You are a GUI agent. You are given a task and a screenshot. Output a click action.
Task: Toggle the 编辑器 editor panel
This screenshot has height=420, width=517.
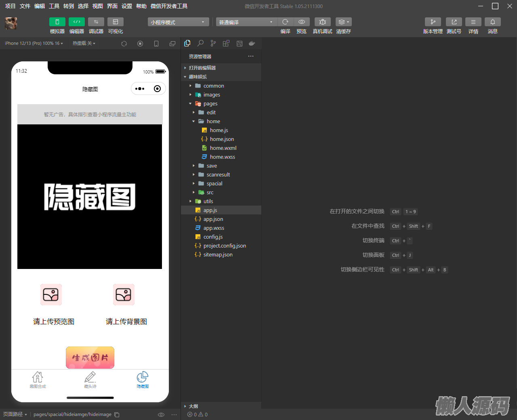(76, 22)
